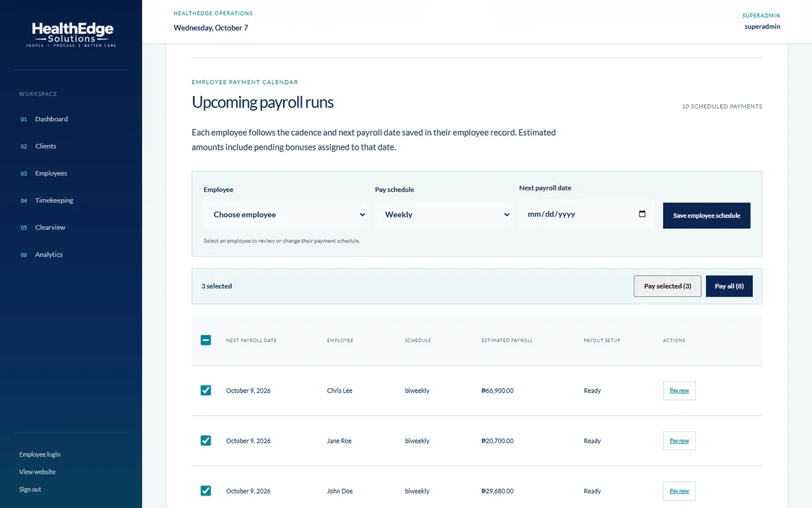
Task: Open Clearview in sidebar
Action: (x=50, y=227)
